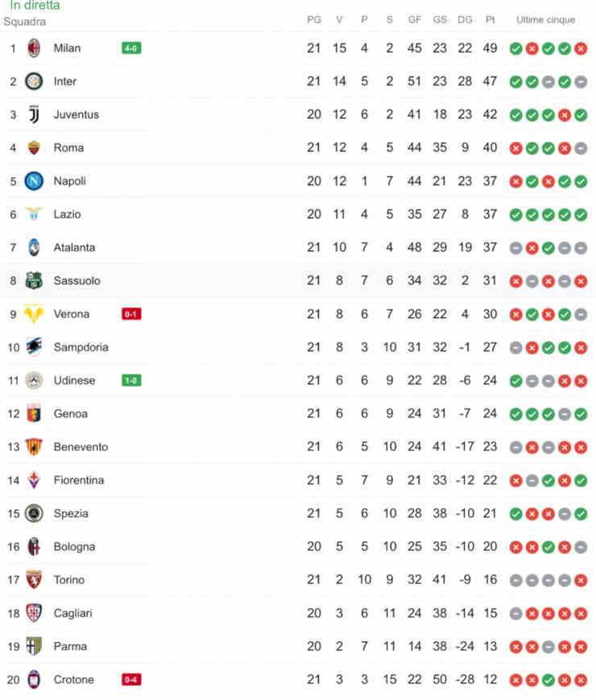The image size is (596, 700).
Task: Click the Ultime cinque column heading
Action: [546, 19]
